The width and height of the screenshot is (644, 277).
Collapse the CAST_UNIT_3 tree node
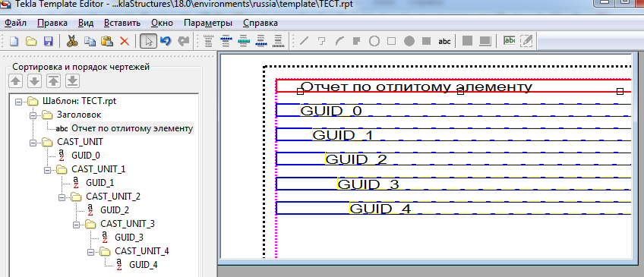[x=76, y=225]
